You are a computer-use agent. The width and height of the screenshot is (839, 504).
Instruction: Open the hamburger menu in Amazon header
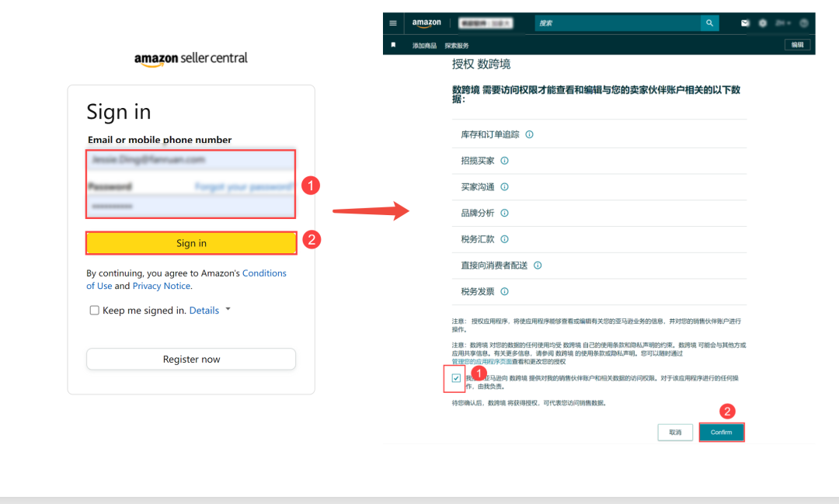point(393,23)
